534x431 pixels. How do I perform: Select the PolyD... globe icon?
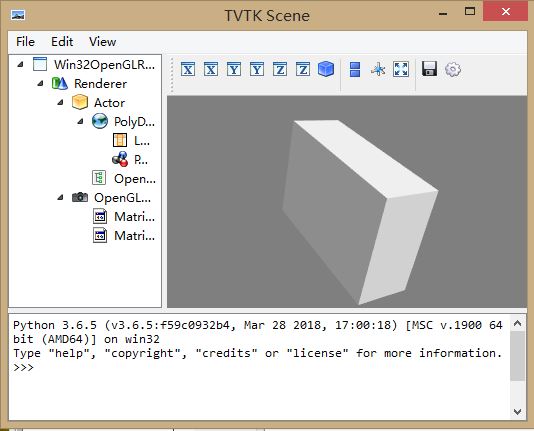pyautogui.click(x=100, y=121)
